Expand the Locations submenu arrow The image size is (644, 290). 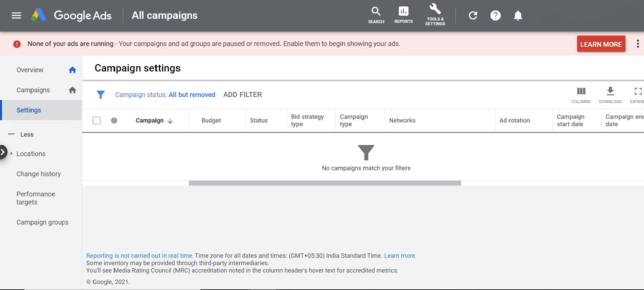(x=12, y=153)
